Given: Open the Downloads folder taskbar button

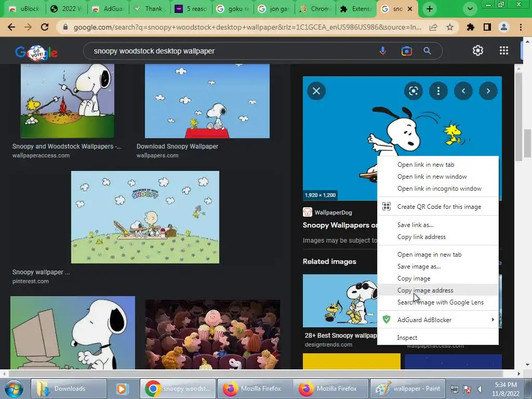Looking at the screenshot, I should tap(69, 389).
